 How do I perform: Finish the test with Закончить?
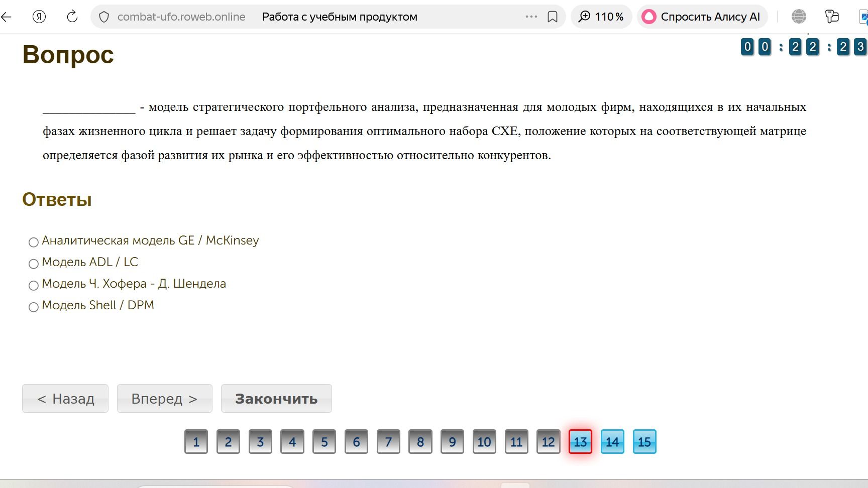pos(276,399)
